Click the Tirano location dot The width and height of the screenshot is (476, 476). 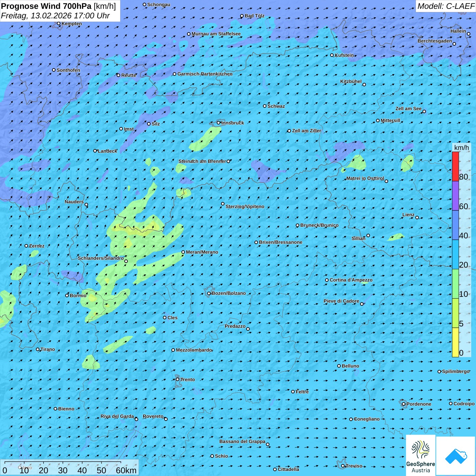38,349
